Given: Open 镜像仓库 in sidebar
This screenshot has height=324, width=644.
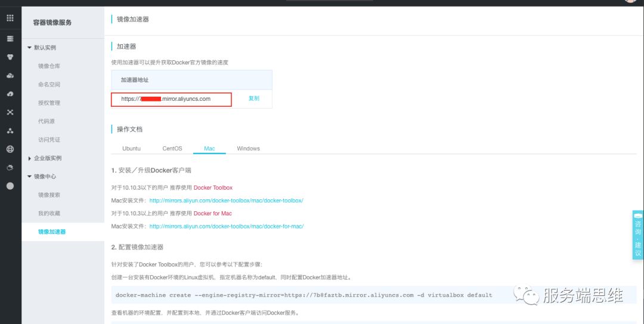Looking at the screenshot, I should coord(49,66).
